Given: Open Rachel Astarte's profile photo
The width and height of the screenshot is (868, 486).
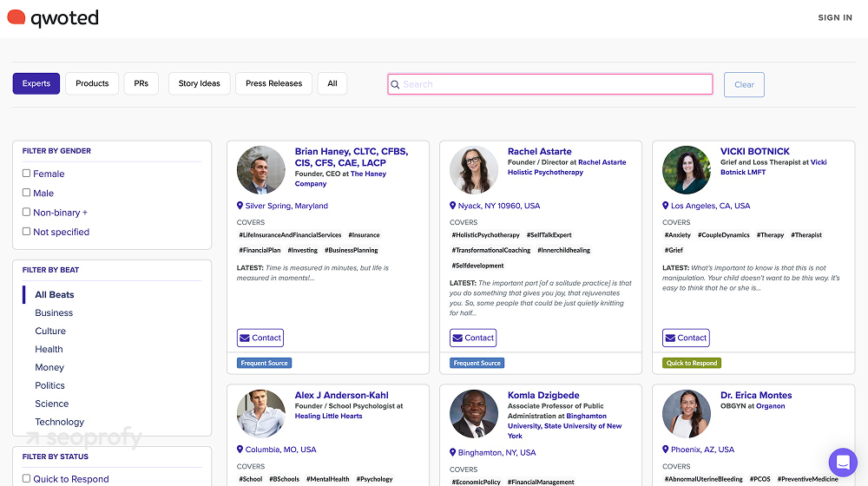Looking at the screenshot, I should 474,170.
